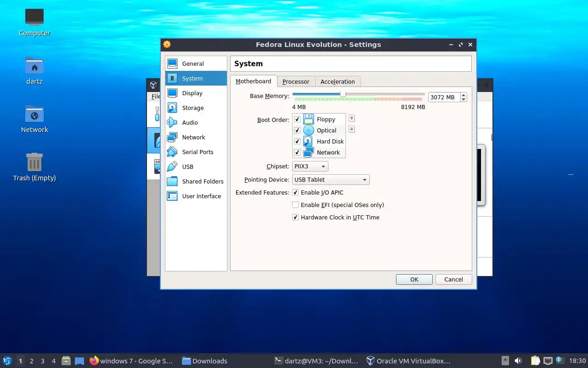The height and width of the screenshot is (368, 588).
Task: Open the application menu launcher
Action: pos(7,361)
